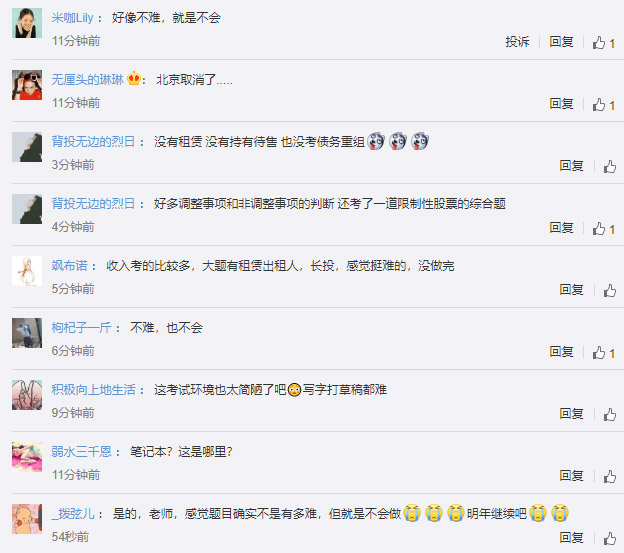Viewport: 624px width, 553px height.
Task: Click the crown badge beside 无厘头的琳琳
Action: 134,78
